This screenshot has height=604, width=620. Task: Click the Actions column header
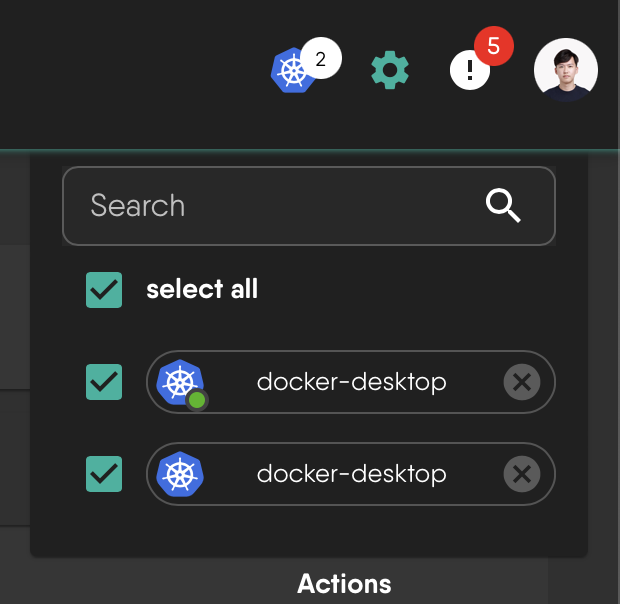pos(344,583)
